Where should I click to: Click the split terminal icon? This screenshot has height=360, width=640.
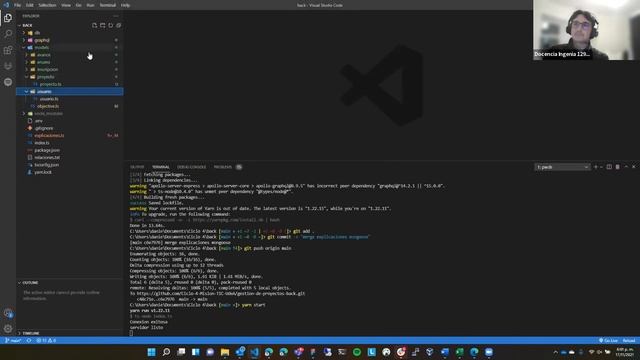[609, 167]
